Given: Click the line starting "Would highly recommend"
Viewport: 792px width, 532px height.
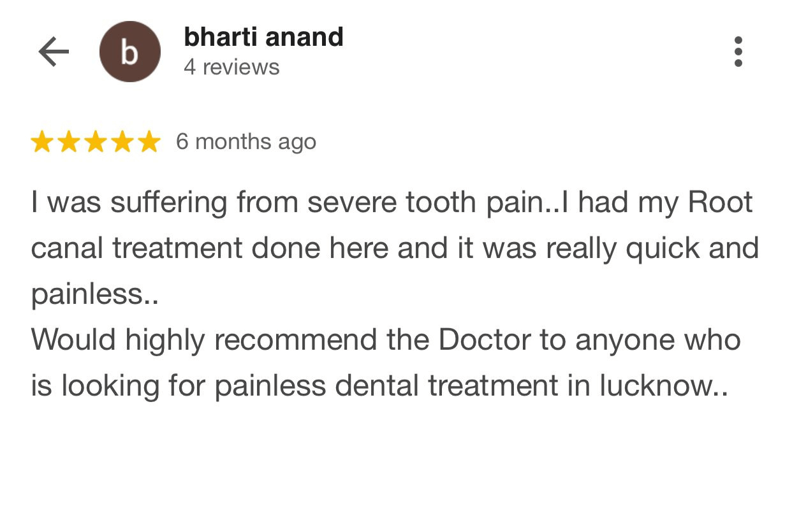Looking at the screenshot, I should (x=386, y=340).
